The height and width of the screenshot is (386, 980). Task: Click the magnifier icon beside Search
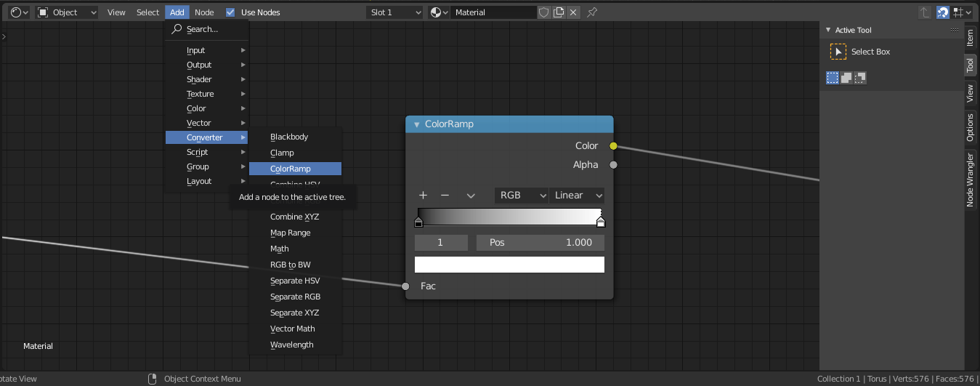point(177,29)
